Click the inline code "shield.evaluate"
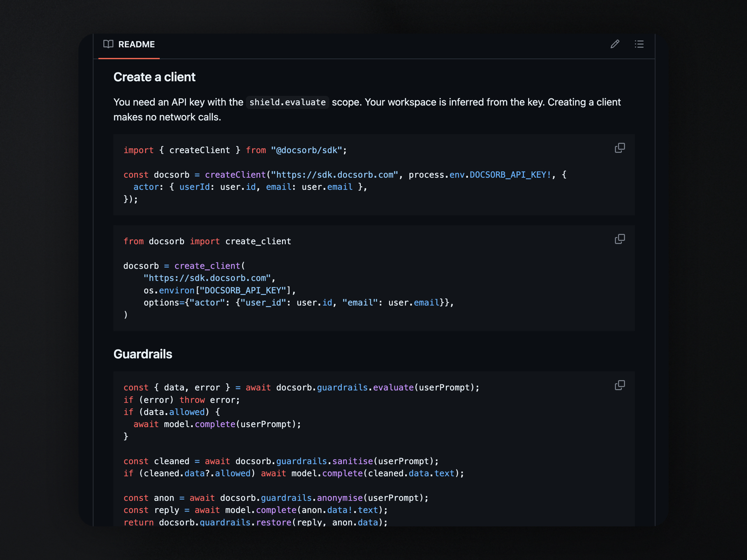The image size is (747, 560). pos(288,102)
